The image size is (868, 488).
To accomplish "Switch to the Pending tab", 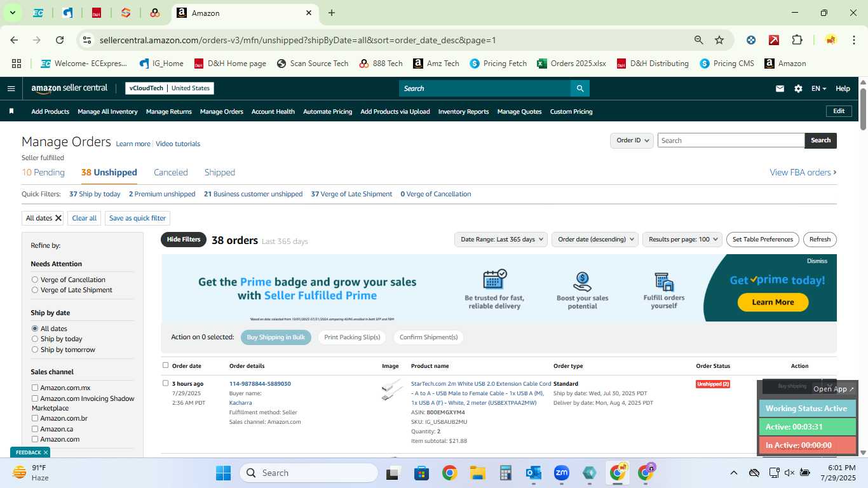I will (x=43, y=172).
